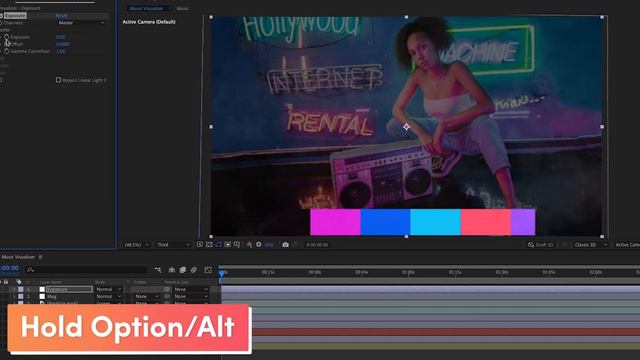Open layer 2 Normal blending mode dropdown
The width and height of the screenshot is (640, 360).
tap(108, 296)
